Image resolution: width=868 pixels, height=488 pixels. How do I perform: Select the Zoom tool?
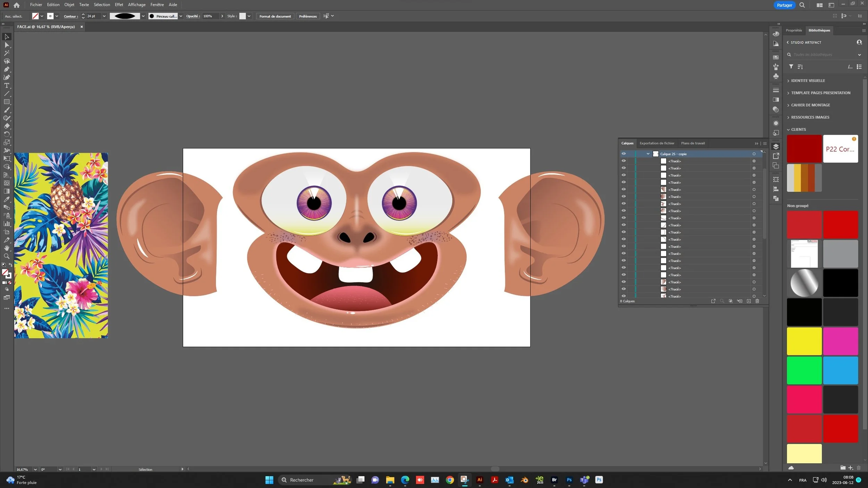tap(7, 256)
